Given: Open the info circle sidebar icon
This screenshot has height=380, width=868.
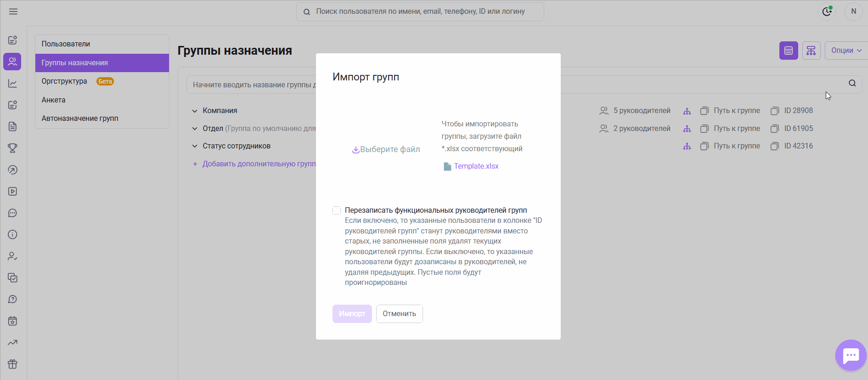Looking at the screenshot, I should coord(12,234).
